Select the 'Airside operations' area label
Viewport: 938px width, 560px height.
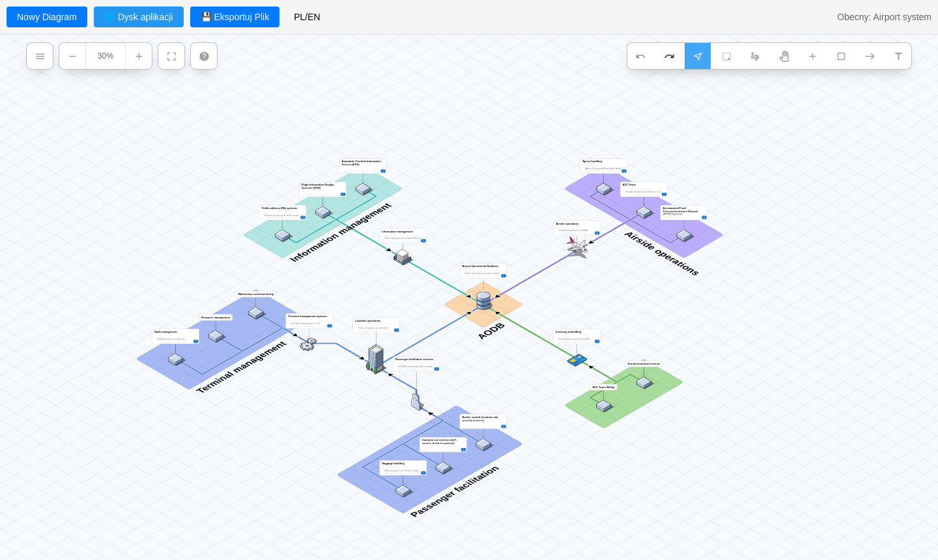point(662,253)
